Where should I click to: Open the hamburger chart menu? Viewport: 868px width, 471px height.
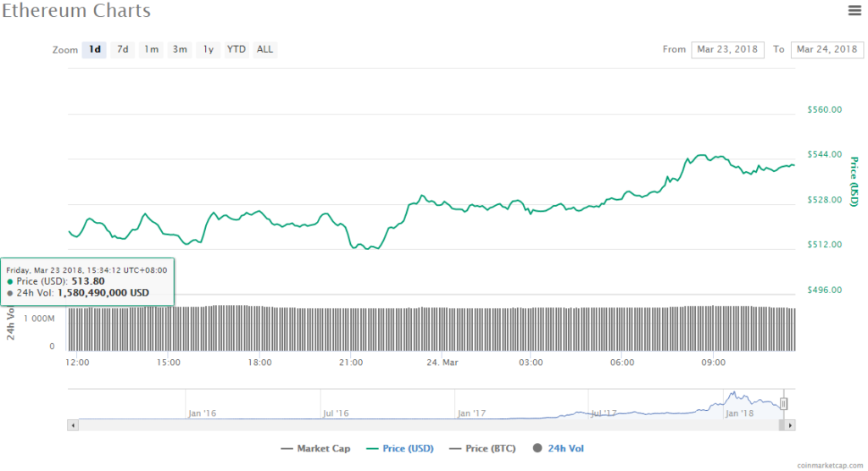[x=854, y=10]
